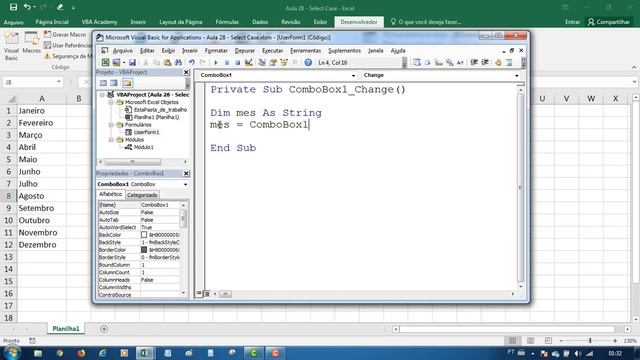Click the blue Help question mark icon
This screenshot has height=360, width=640.
308,62
